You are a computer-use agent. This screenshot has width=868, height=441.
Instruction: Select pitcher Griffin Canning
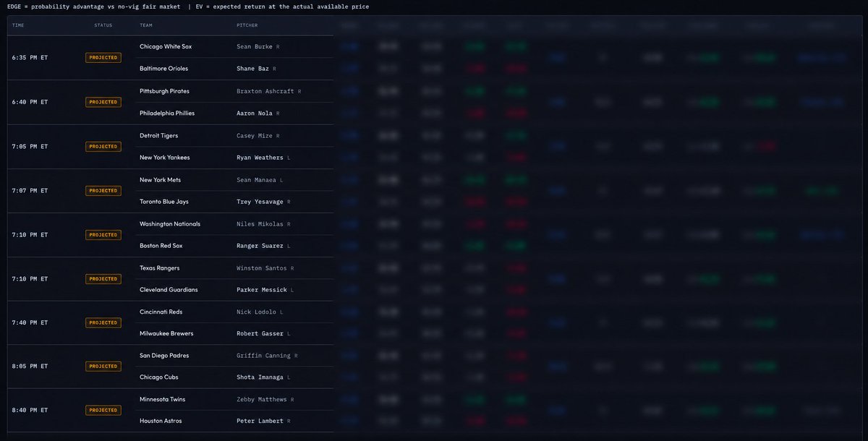(x=264, y=356)
